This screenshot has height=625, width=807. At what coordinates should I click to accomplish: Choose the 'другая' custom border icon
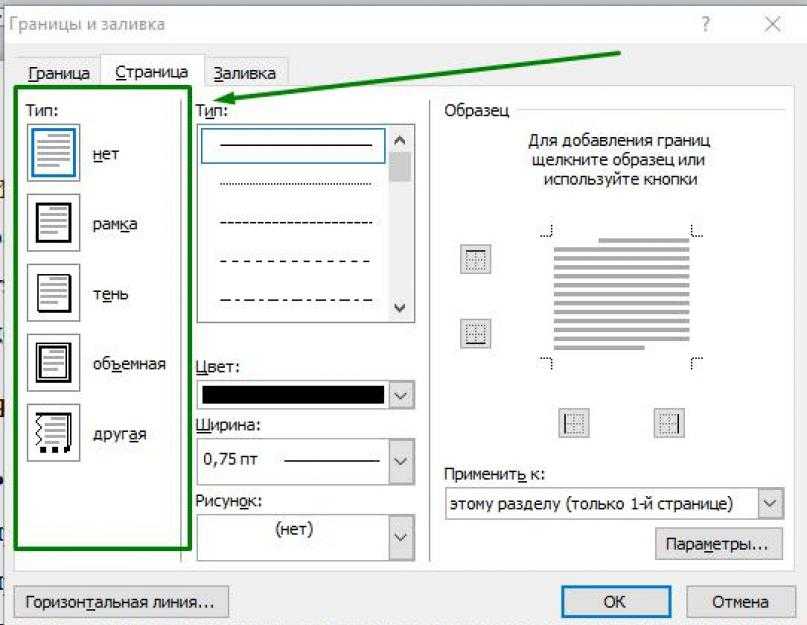(x=54, y=432)
